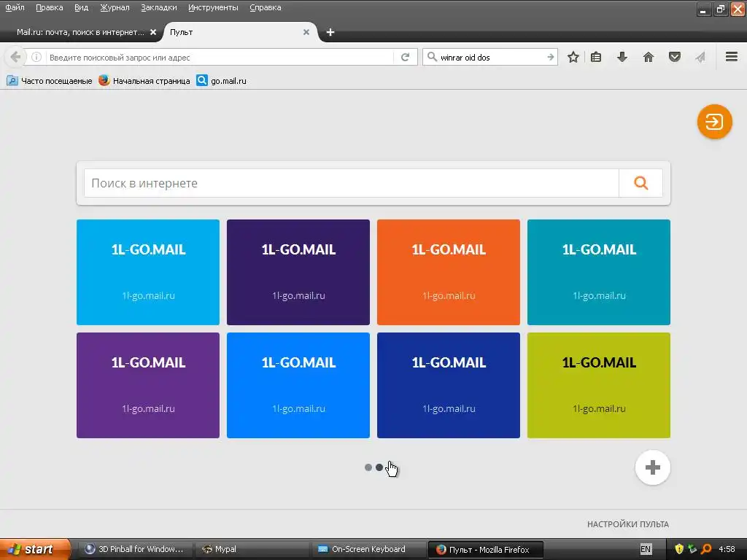Switch to Mypal taskbar window
Image resolution: width=747 pixels, height=560 pixels.
(x=252, y=549)
